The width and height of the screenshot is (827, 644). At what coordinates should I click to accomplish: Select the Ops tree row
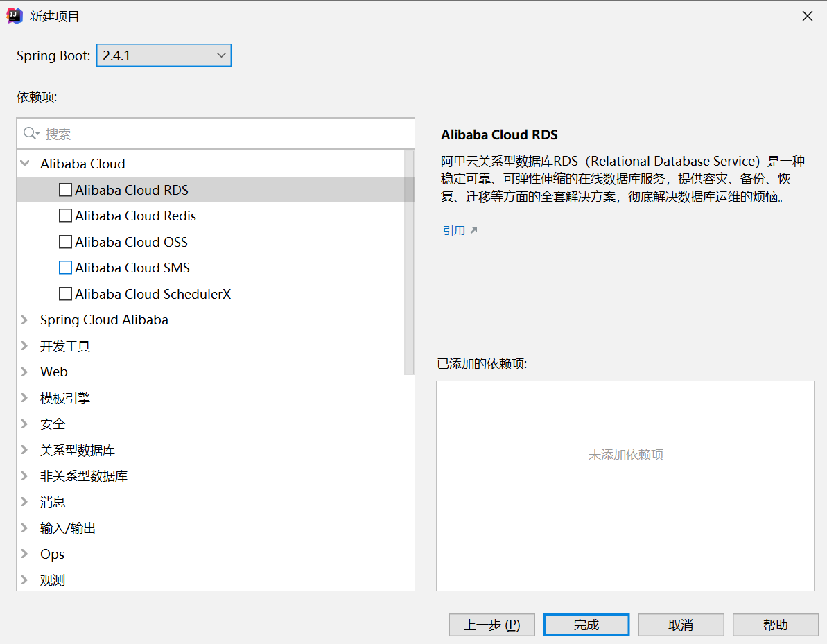216,554
